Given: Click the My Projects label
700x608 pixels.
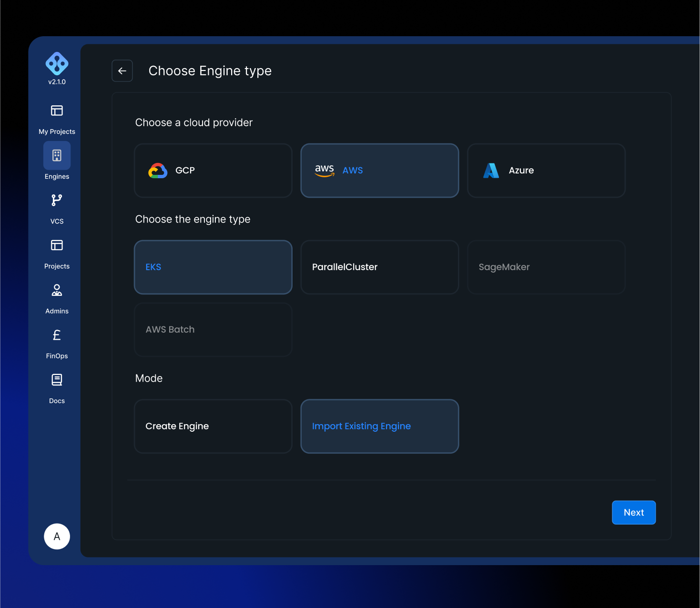Looking at the screenshot, I should 57,132.
